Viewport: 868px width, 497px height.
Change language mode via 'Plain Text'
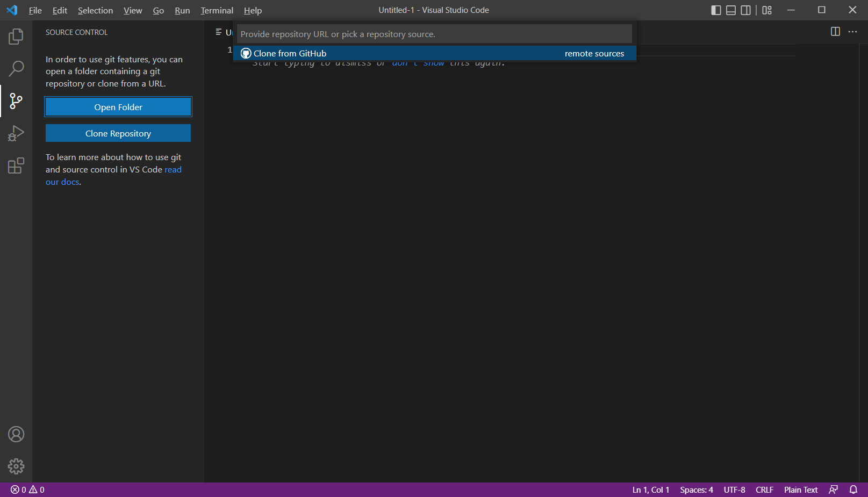pyautogui.click(x=801, y=489)
